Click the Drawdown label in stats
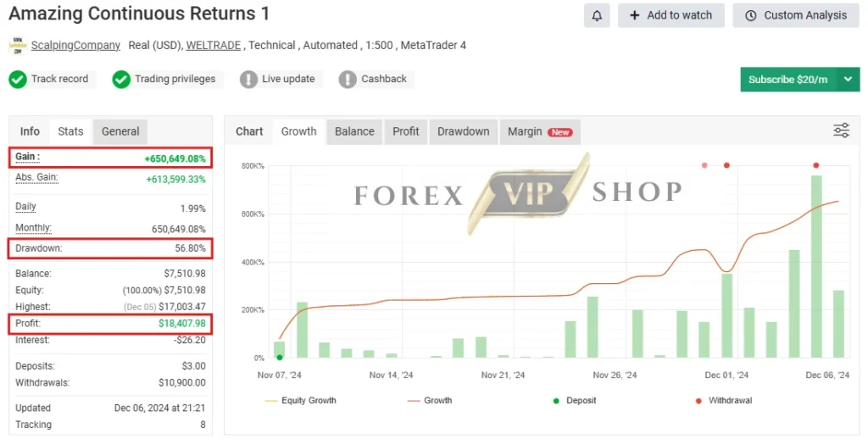The image size is (868, 439). coord(39,248)
